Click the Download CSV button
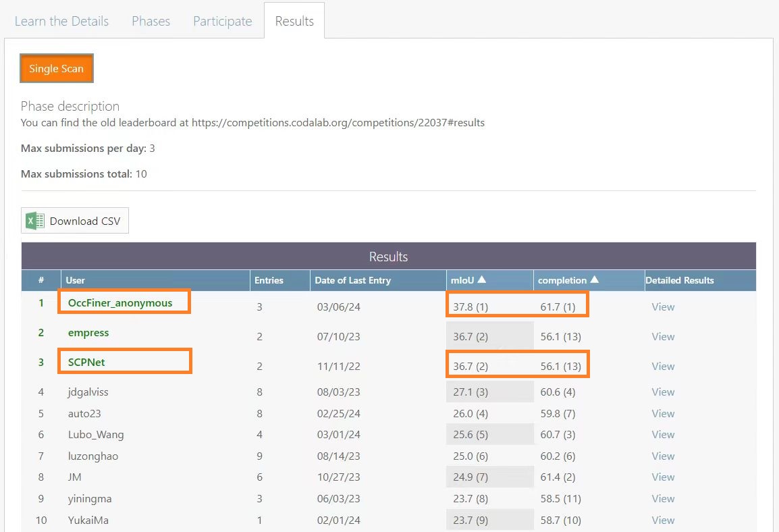This screenshot has width=779, height=532. pos(75,221)
